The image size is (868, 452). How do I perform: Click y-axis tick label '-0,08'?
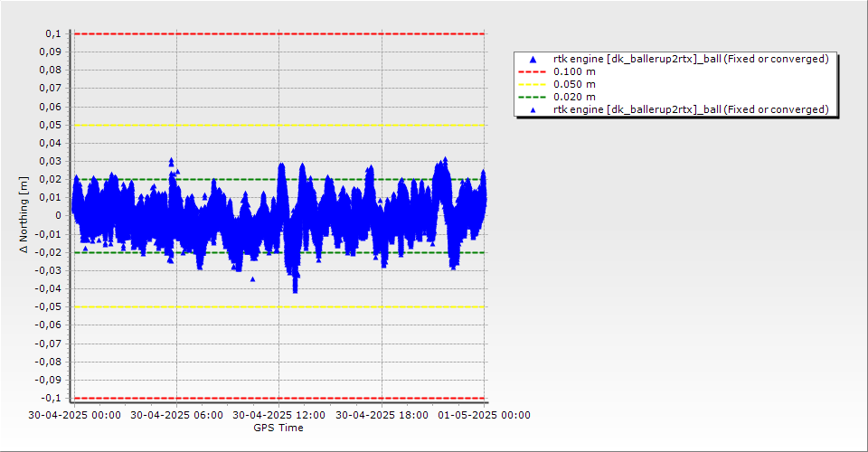pos(48,362)
